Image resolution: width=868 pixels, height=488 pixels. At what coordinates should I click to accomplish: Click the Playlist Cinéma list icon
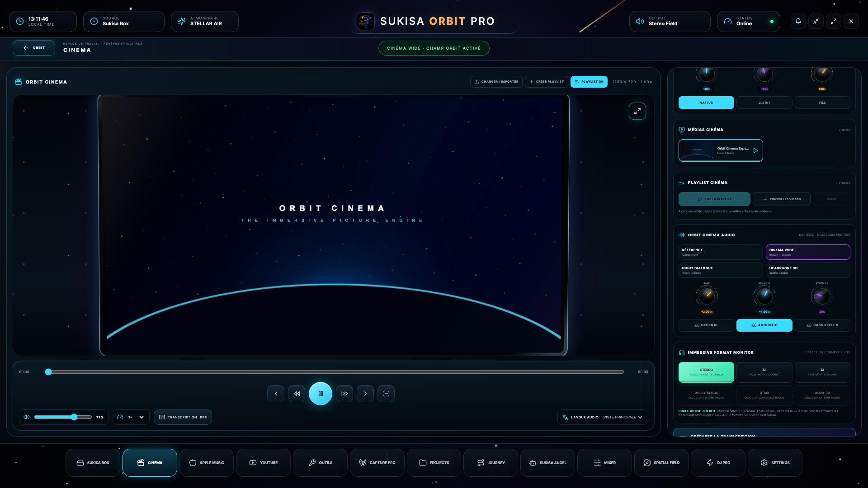pos(682,183)
